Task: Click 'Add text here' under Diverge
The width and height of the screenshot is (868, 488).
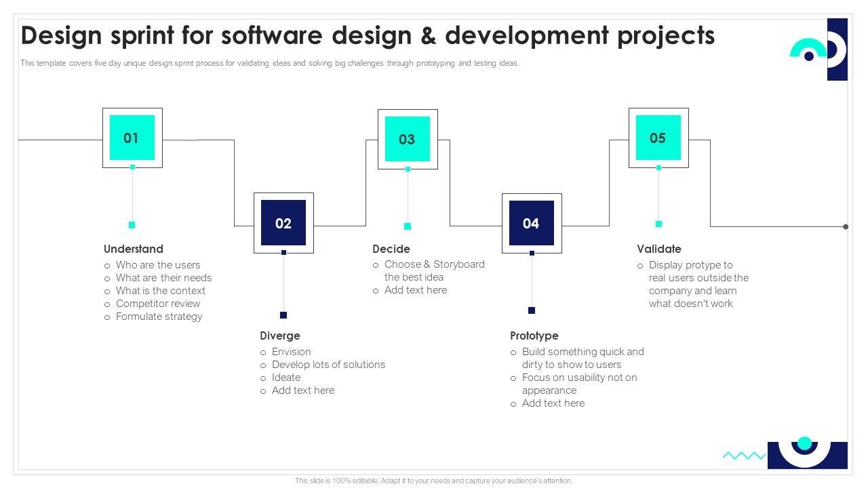Action: (x=303, y=390)
